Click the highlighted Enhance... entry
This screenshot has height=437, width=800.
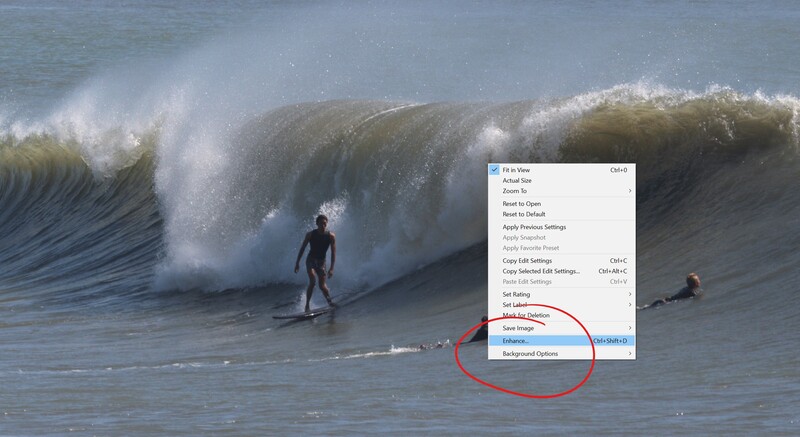(562, 341)
